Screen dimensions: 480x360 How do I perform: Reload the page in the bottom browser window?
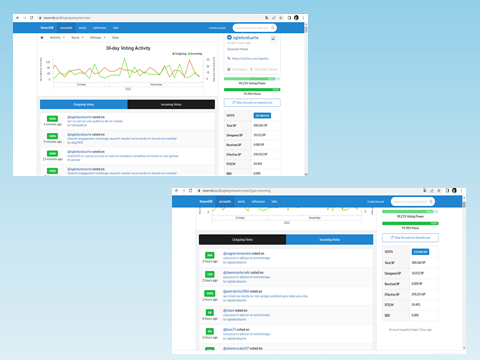191,191
